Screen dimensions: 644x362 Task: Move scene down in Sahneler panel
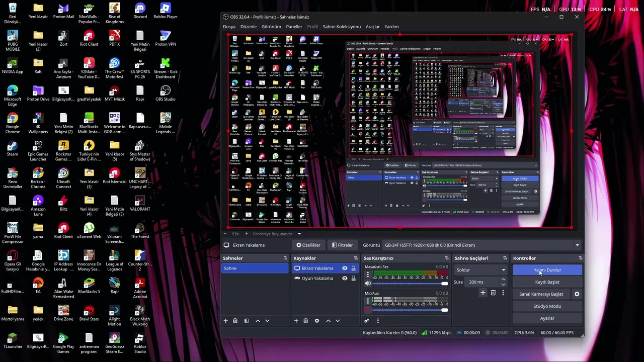(x=267, y=321)
